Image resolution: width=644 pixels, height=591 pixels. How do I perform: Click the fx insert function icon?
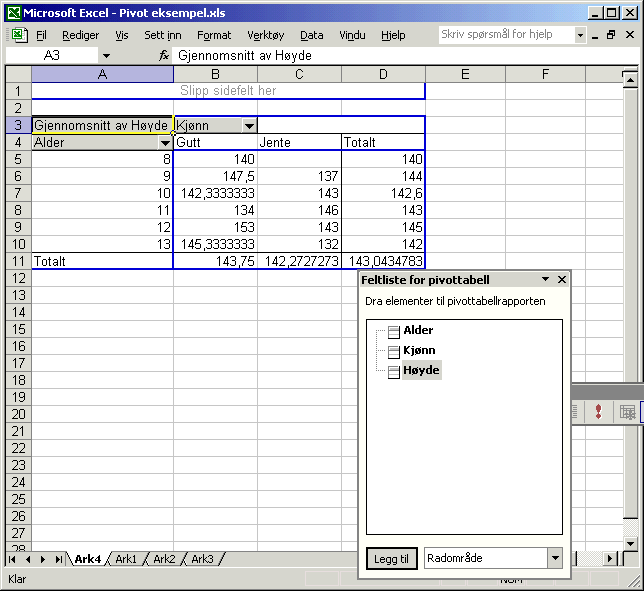click(164, 56)
